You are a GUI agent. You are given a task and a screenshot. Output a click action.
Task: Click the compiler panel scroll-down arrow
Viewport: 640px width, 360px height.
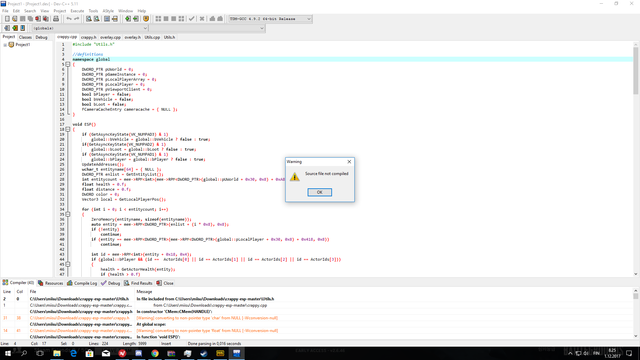[x=636, y=336]
